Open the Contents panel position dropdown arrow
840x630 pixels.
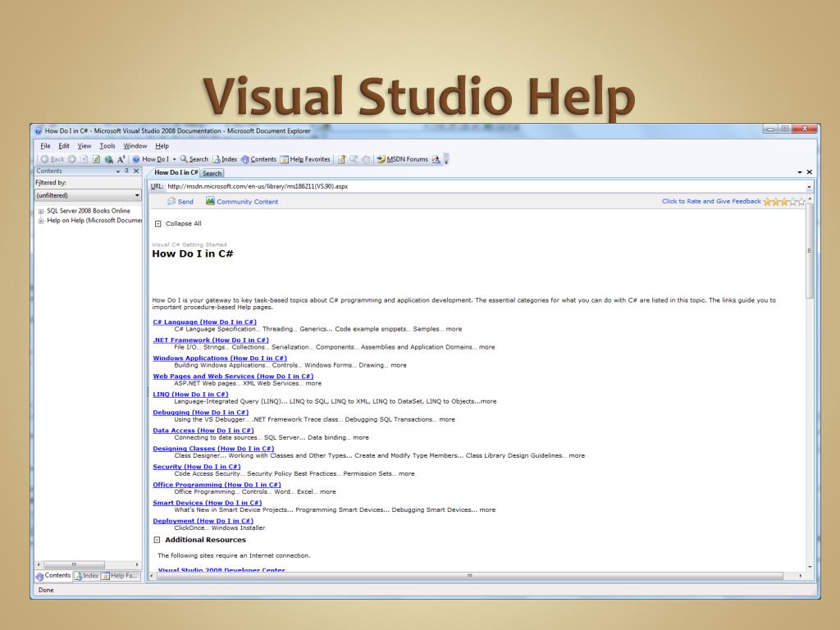118,171
